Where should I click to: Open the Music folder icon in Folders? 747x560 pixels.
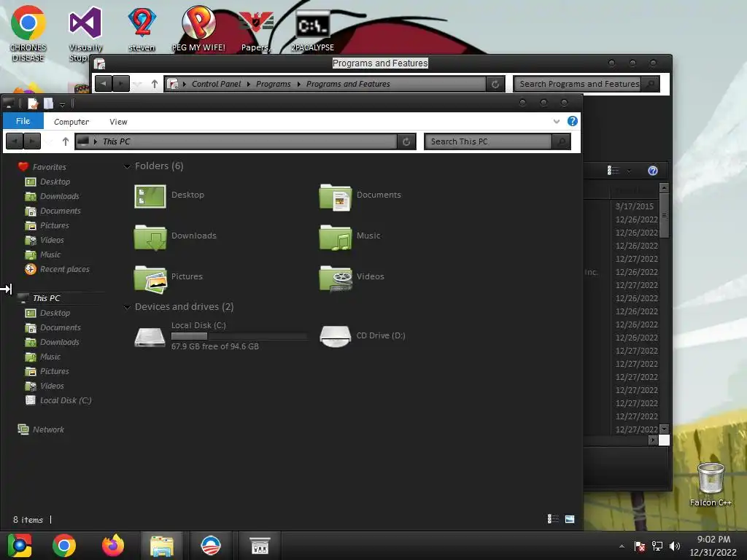coord(336,237)
